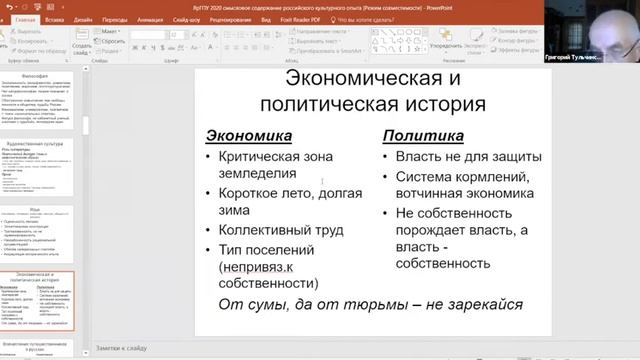Click the decrease font size icon
The width and height of the screenshot is (640, 360).
[203, 36]
